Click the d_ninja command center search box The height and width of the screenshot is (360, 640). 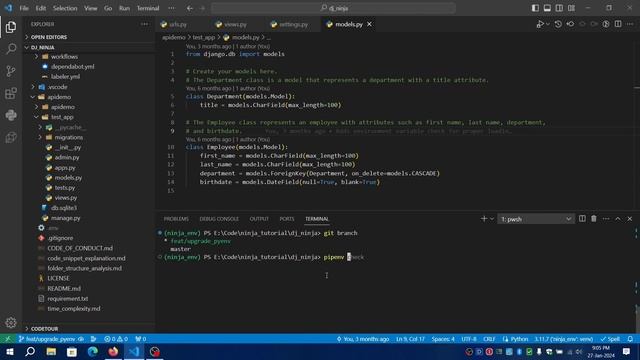[333, 8]
